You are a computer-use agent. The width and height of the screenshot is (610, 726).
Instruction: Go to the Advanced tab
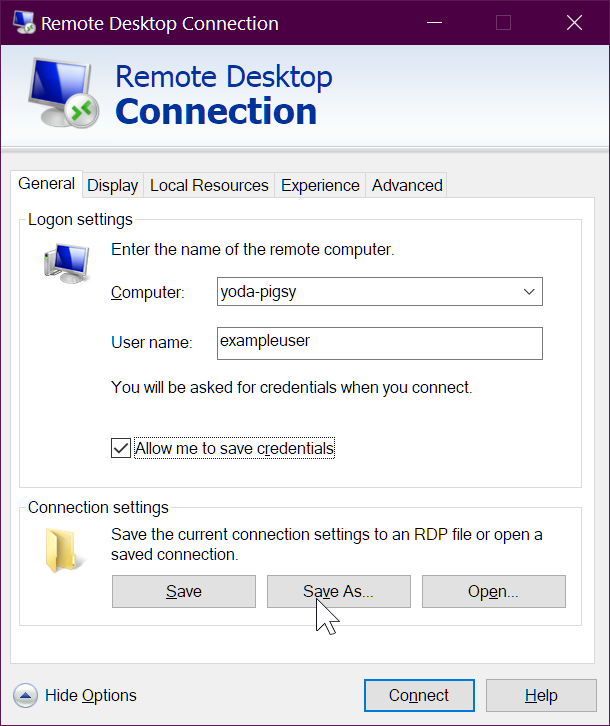click(407, 185)
